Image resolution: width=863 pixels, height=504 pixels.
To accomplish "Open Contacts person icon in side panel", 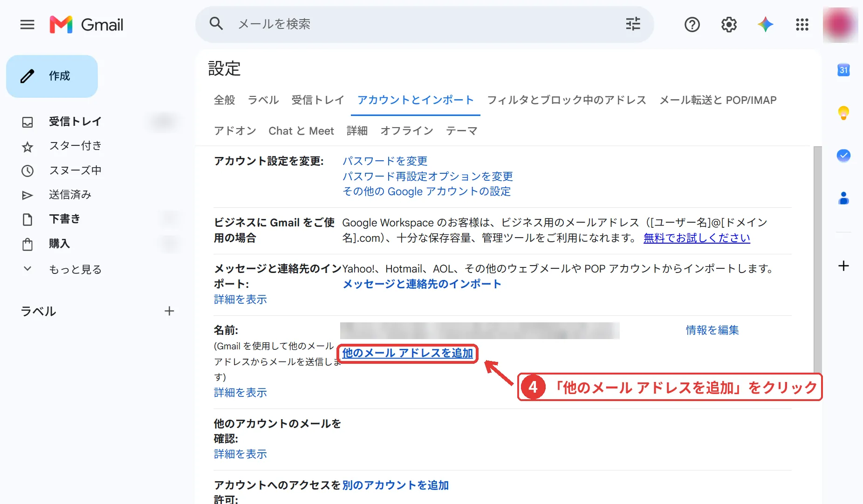I will (x=843, y=198).
